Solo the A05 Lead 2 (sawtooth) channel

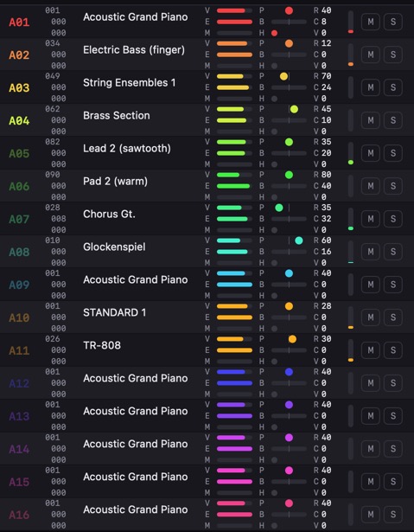(x=393, y=153)
